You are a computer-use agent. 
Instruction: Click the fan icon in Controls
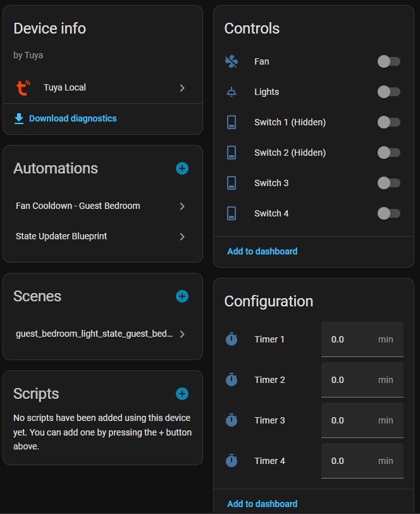coord(232,61)
